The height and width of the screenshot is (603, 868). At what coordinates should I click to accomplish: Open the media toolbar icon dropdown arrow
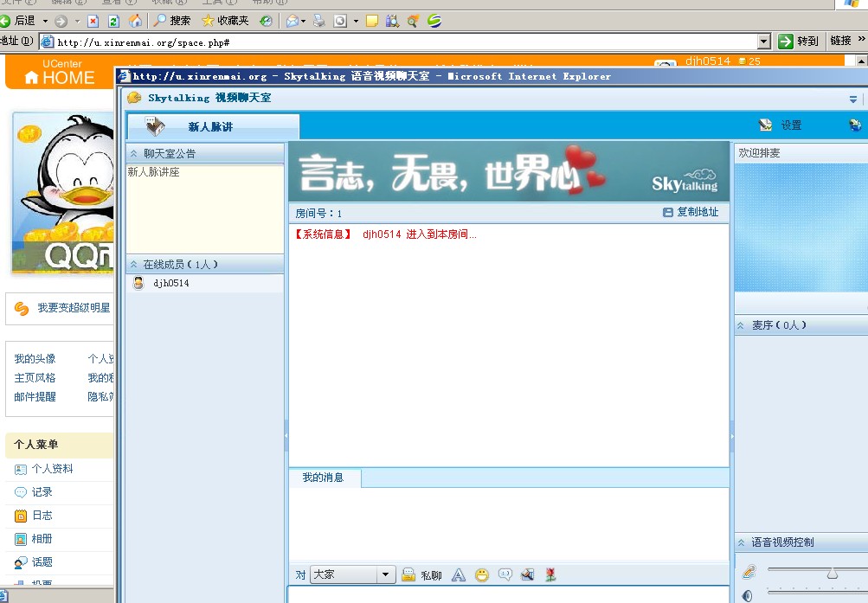pyautogui.click(x=356, y=21)
